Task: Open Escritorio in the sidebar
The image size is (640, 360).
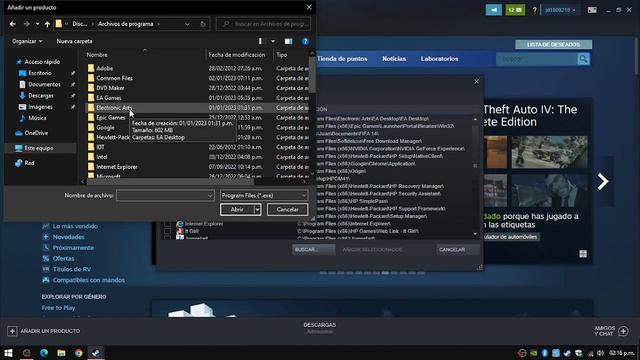Action: 40,73
